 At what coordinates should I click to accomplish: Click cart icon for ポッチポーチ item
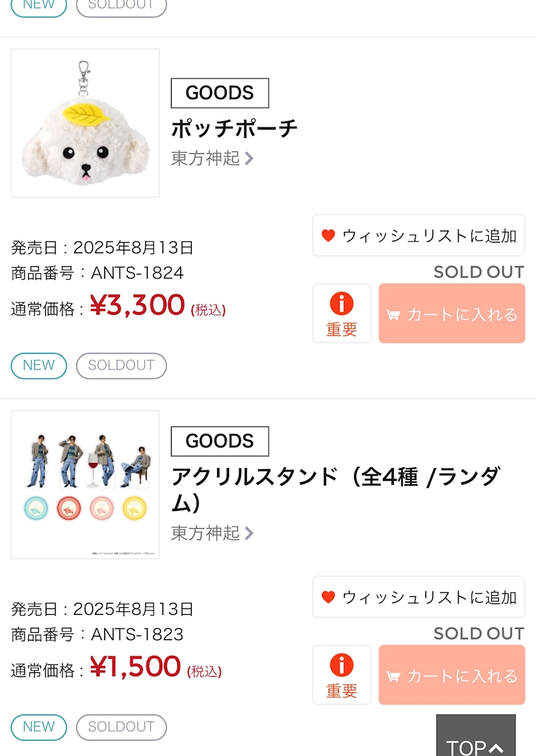[393, 315]
